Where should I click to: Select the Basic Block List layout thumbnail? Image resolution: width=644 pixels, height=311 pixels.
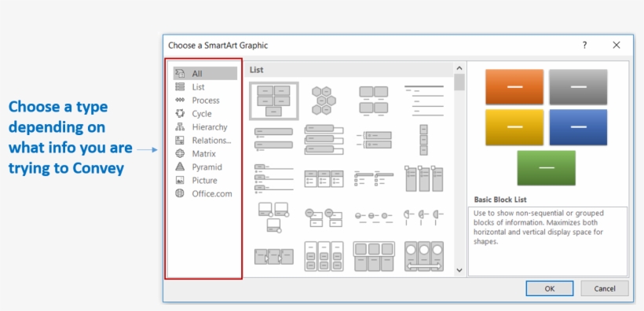273,101
